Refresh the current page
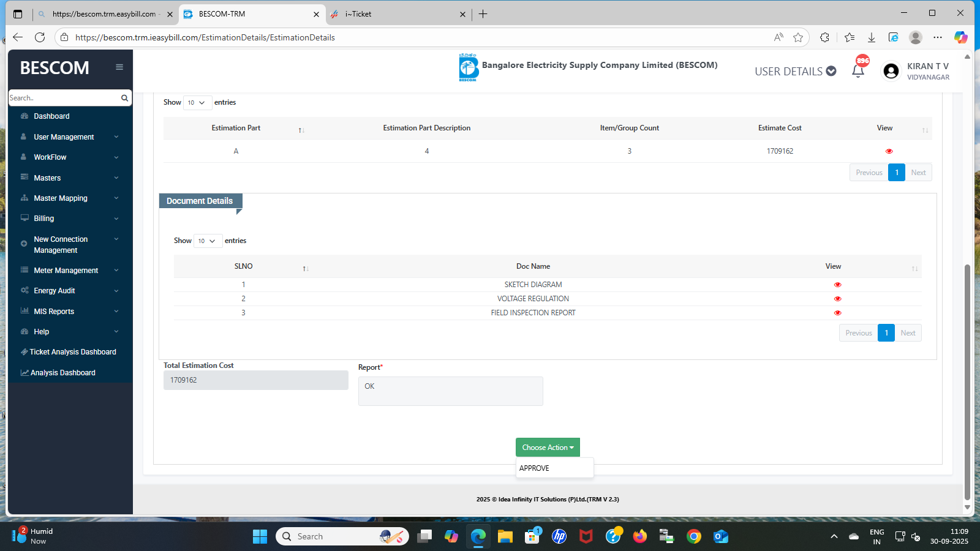The height and width of the screenshot is (551, 980). click(x=40, y=37)
